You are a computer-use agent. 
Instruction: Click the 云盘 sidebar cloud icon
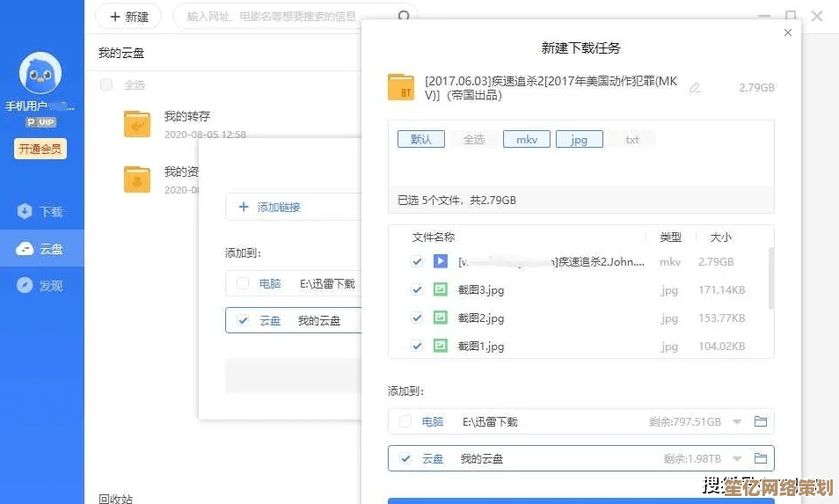25,249
